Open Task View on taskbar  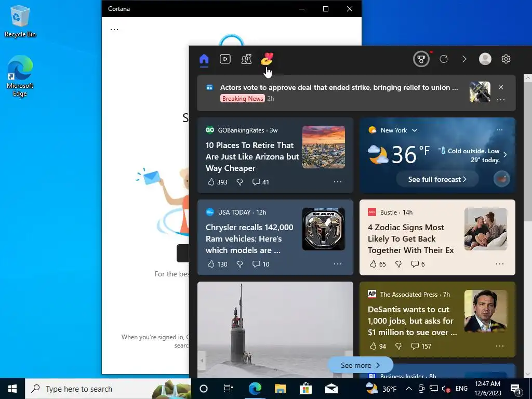pos(229,389)
